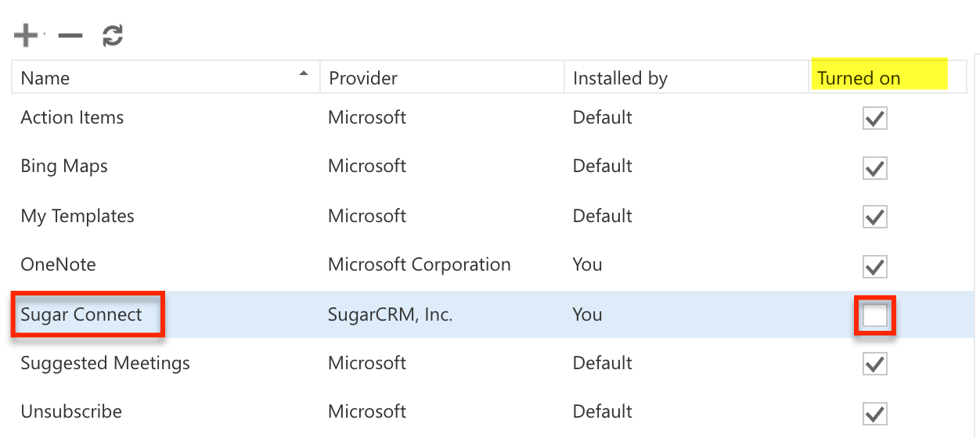Turn off the Unsubscribe add-in

(874, 413)
